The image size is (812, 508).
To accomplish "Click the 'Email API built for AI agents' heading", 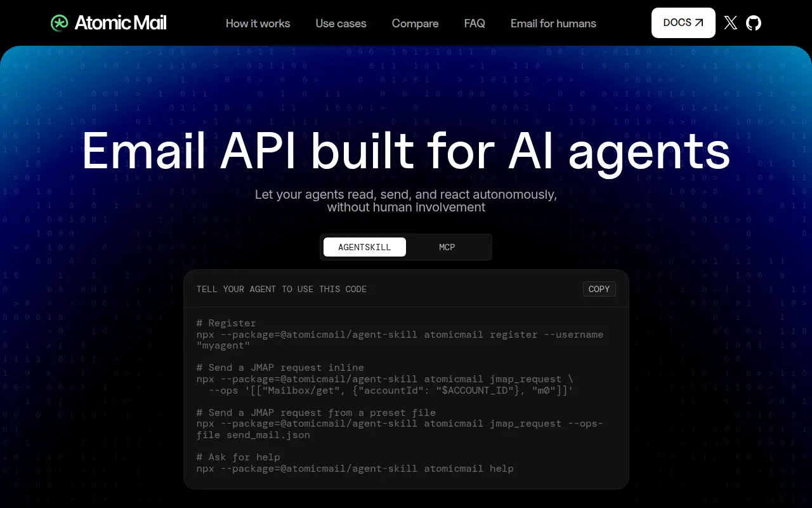I will [406, 151].
